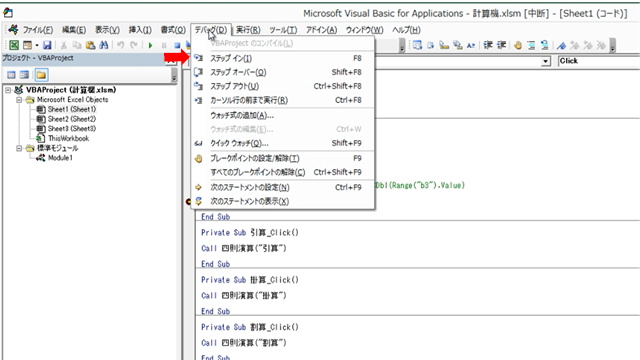The height and width of the screenshot is (360, 640).
Task: Click the View Code icon in project panel
Action: 11,75
